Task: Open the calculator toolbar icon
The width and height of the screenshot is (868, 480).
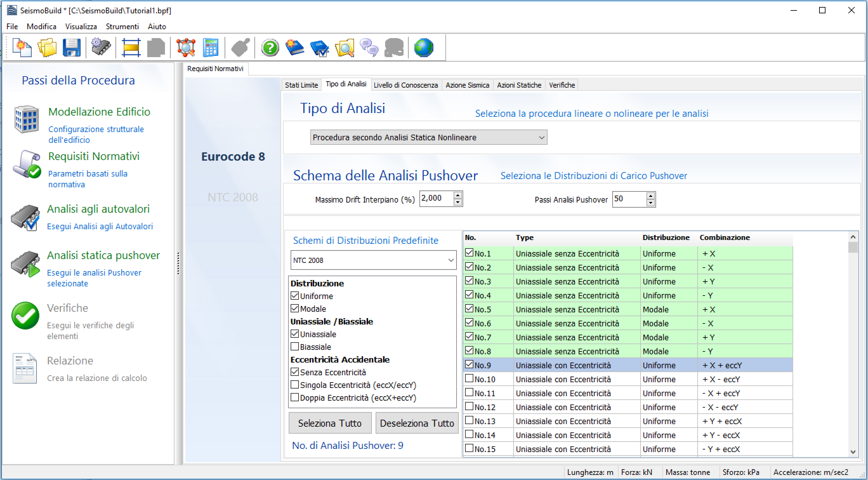Action: point(211,48)
